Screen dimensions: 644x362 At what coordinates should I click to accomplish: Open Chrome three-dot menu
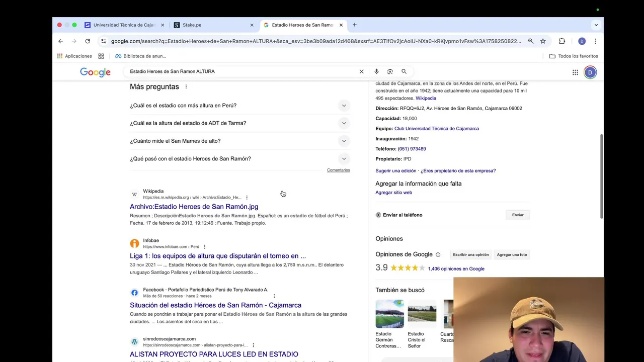(x=595, y=41)
